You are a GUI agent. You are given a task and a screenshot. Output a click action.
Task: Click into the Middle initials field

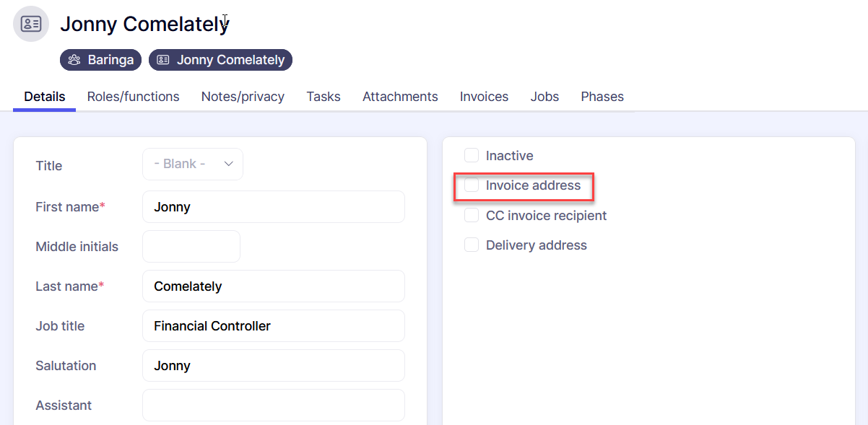pos(191,247)
